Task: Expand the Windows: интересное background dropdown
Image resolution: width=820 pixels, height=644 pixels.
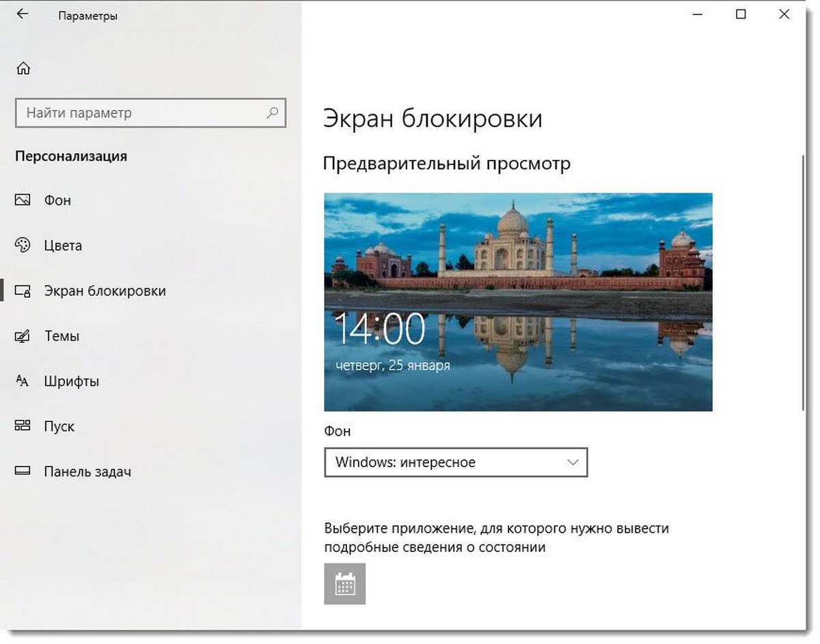Action: coord(456,462)
